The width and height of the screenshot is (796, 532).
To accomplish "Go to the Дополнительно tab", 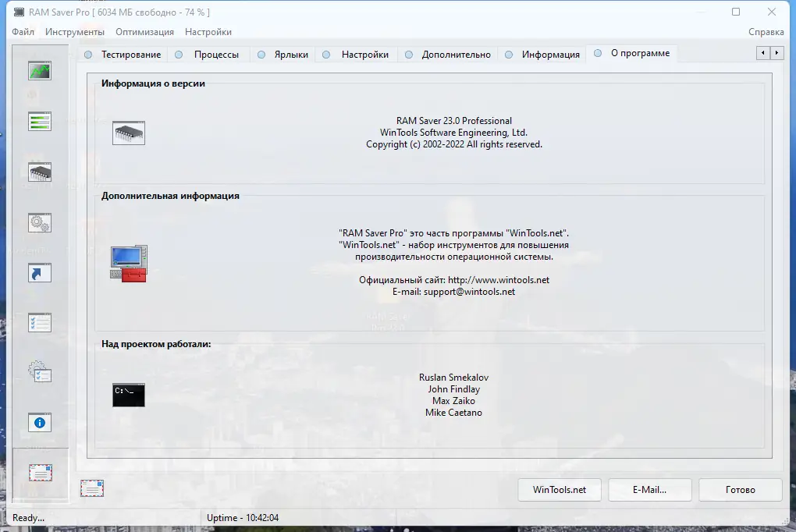I will [x=448, y=55].
